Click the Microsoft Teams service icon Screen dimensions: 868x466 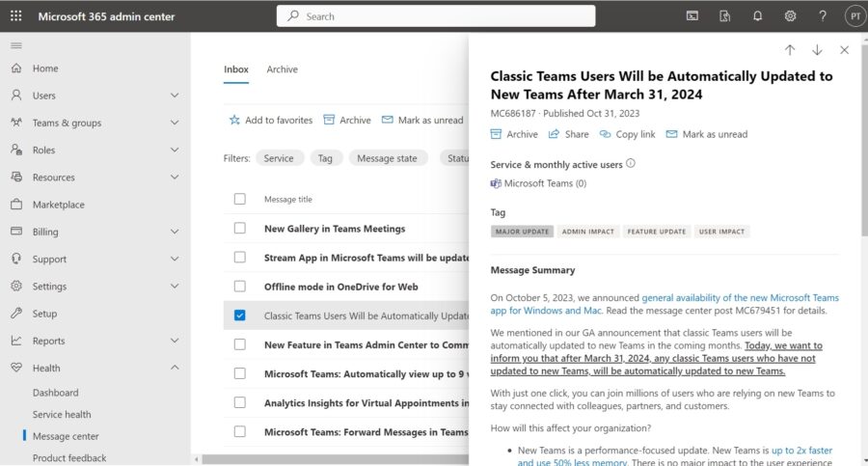496,183
